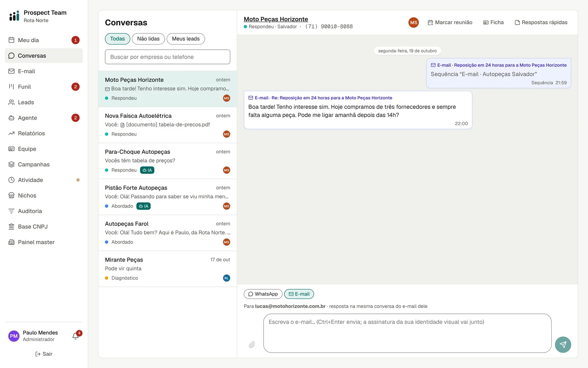Click the MS avatar in conversation header
This screenshot has width=588, height=368.
pos(414,22)
